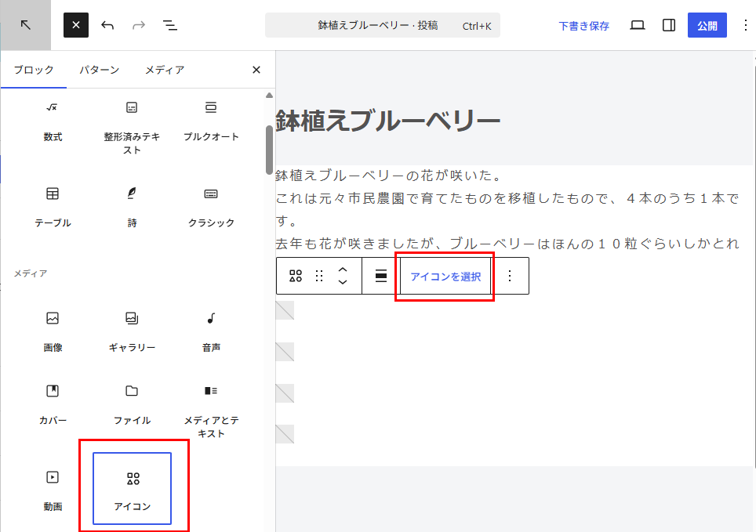Click the scroll-up arrow of the inserter panel
Viewport: 756px width, 532px height.
269,96
